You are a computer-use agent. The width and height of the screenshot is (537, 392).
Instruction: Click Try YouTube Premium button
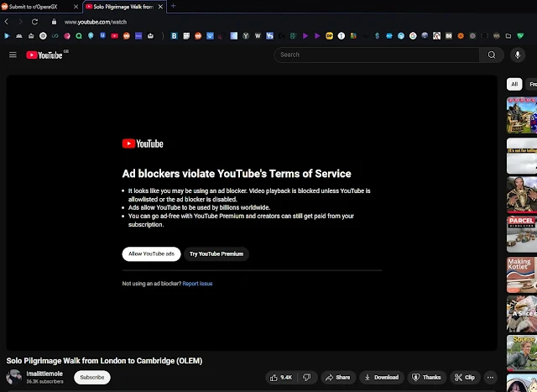coord(216,253)
